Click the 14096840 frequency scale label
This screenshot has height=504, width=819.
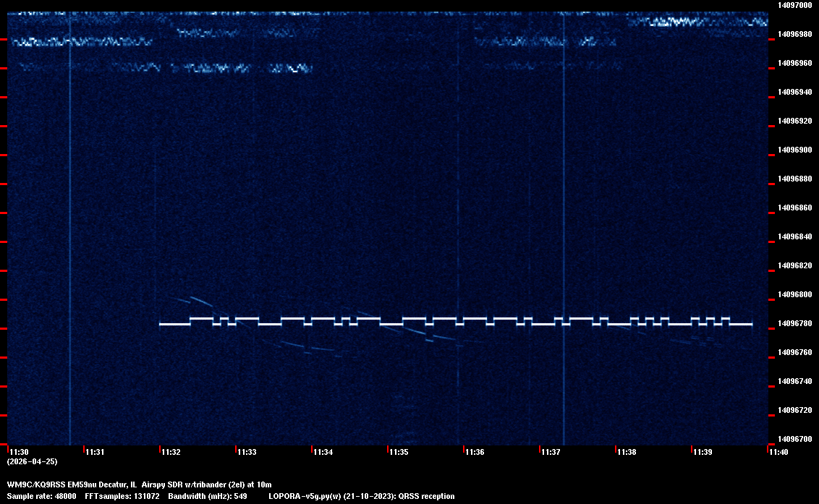794,236
